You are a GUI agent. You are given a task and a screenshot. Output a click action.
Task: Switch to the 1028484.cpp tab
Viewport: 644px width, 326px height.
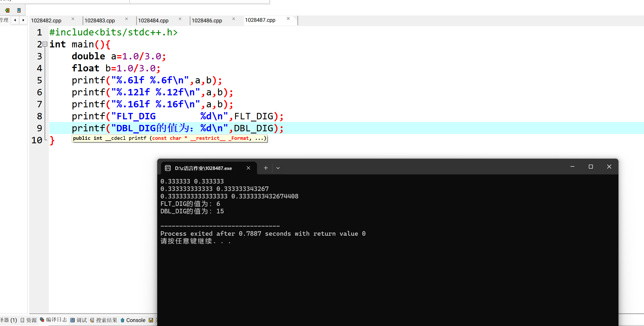(x=153, y=21)
